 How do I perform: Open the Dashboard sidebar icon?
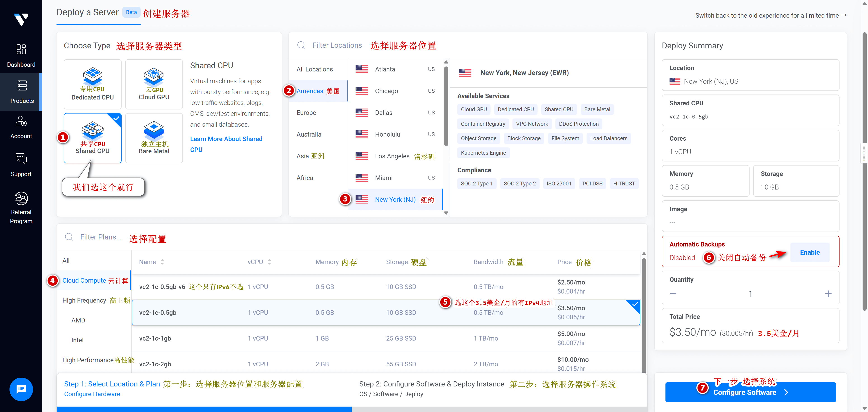click(21, 50)
